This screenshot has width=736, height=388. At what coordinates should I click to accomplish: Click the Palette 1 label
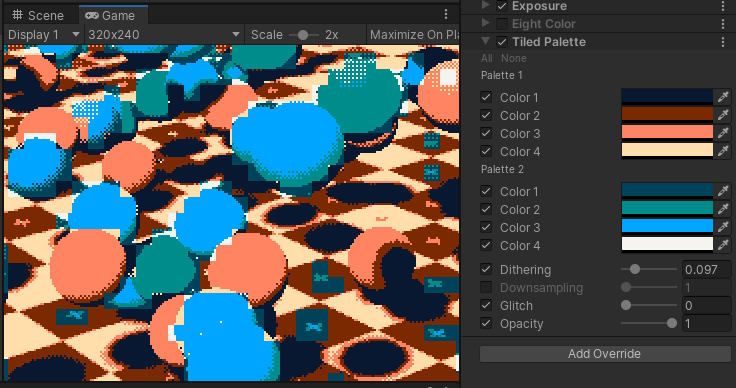pos(501,75)
